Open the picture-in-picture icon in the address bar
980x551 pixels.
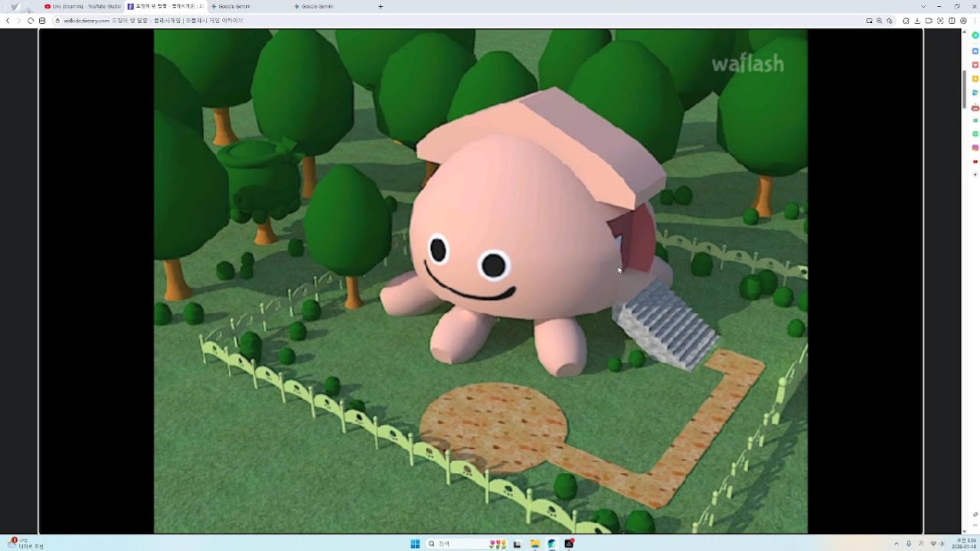(x=870, y=21)
